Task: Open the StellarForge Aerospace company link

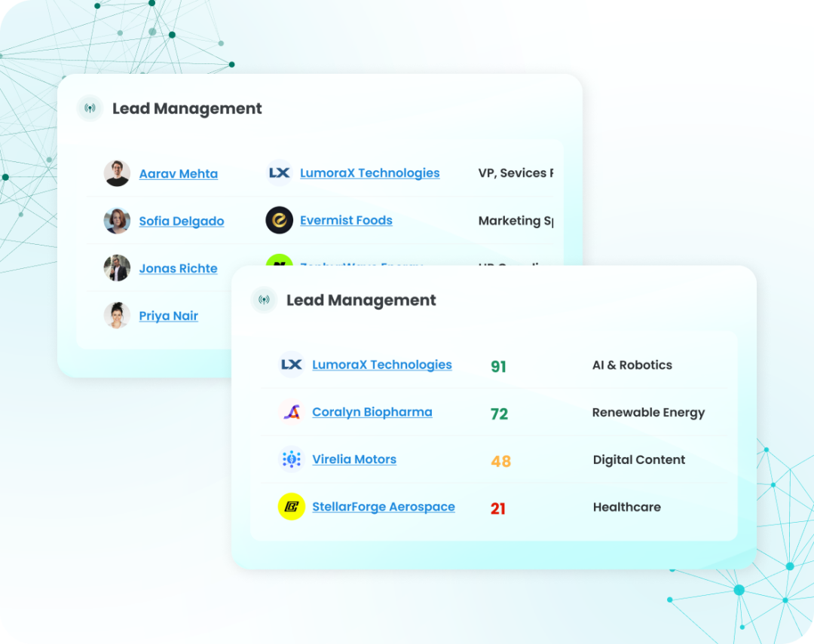Action: 383,507
